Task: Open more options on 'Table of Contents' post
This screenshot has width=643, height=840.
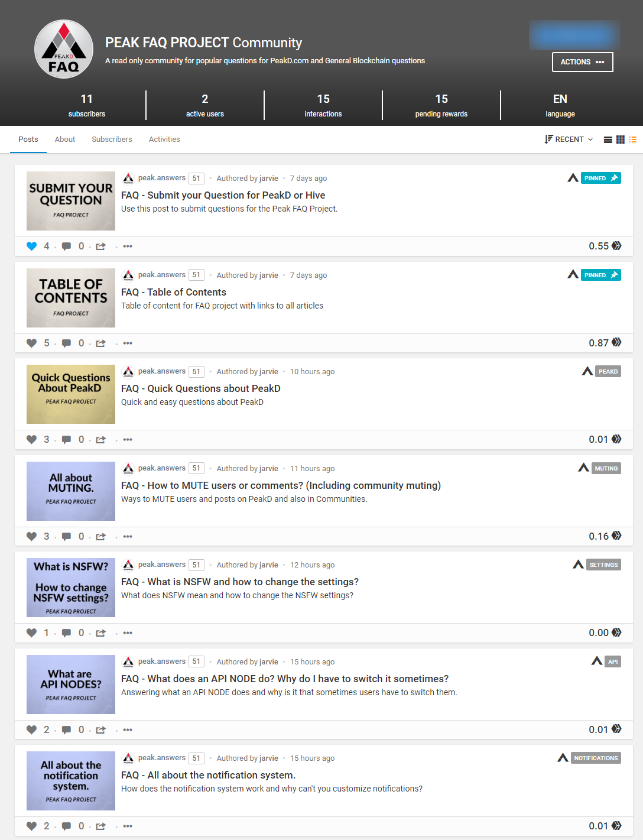Action: pos(128,343)
